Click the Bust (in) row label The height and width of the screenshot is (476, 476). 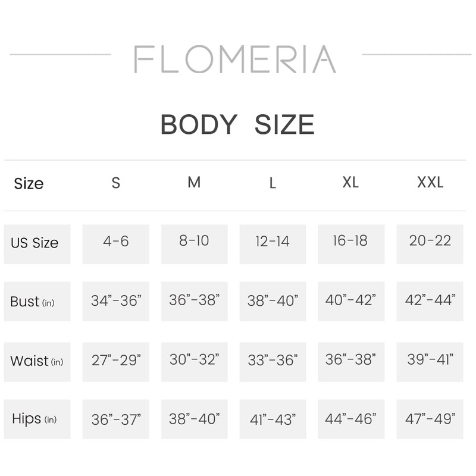[x=33, y=302]
